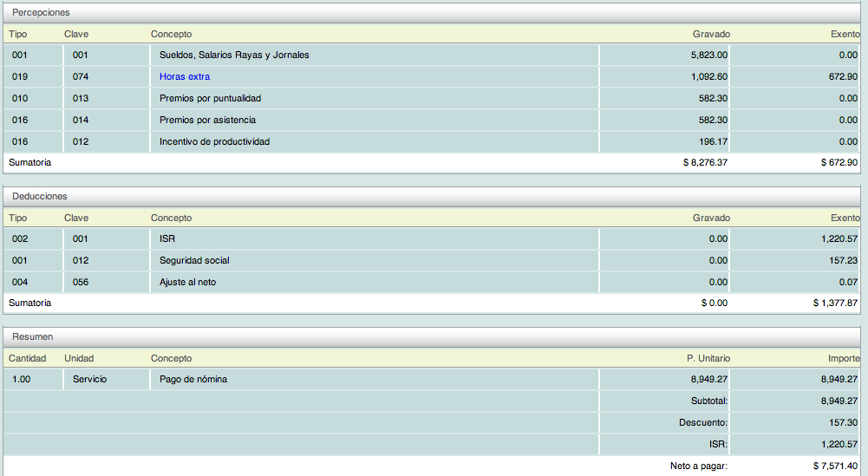Click the Gravado sum $ 8,276.37
Image resolution: width=868 pixels, height=476 pixels.
tap(705, 162)
